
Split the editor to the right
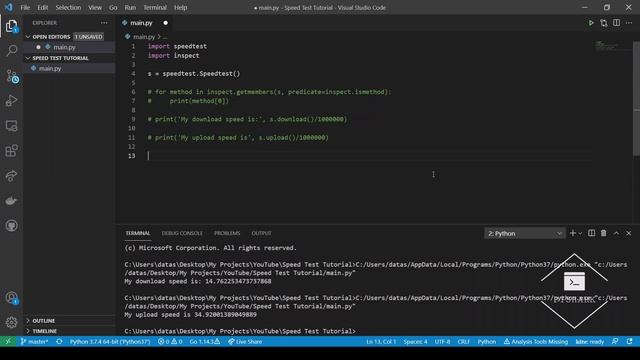[616, 23]
